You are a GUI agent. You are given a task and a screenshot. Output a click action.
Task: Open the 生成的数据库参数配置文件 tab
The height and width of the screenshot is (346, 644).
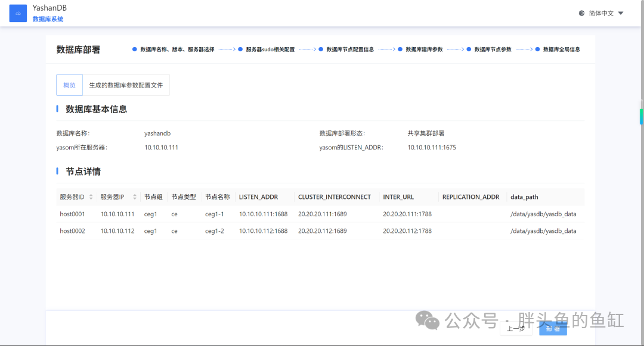pos(126,85)
